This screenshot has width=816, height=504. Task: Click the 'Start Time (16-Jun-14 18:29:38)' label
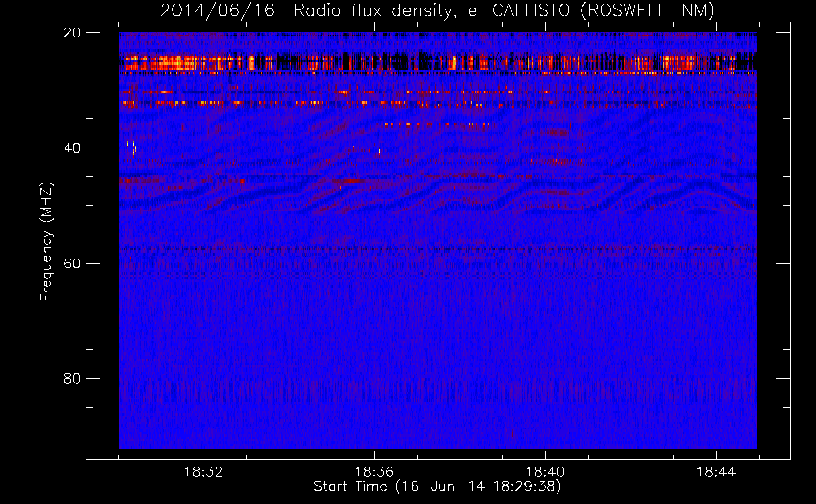pos(437,487)
